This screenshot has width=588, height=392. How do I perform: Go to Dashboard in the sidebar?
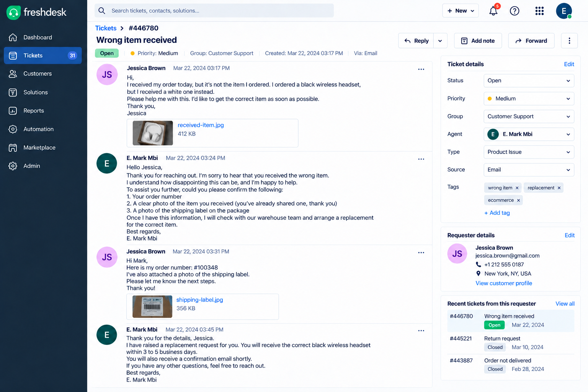point(43,37)
